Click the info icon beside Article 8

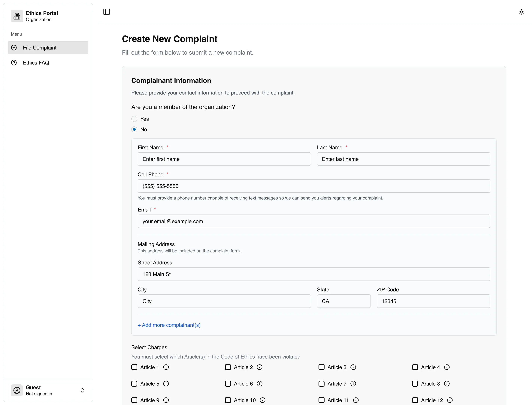pyautogui.click(x=447, y=384)
